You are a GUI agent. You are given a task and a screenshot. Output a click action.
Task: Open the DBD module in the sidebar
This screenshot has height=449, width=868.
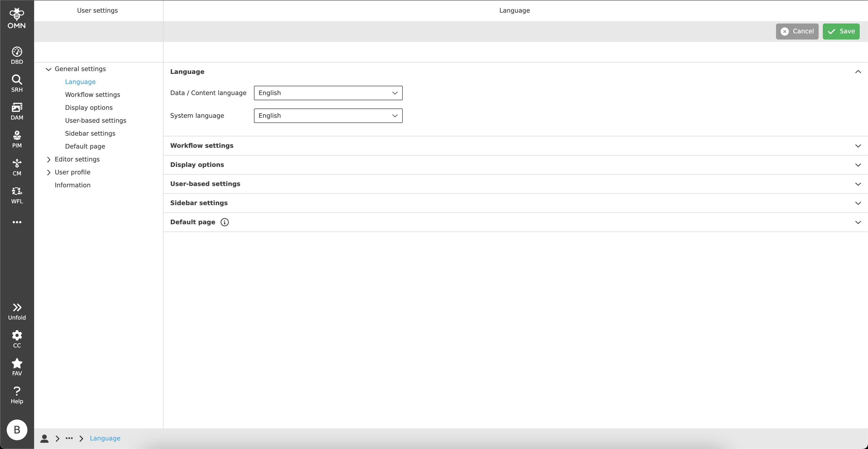17,54
